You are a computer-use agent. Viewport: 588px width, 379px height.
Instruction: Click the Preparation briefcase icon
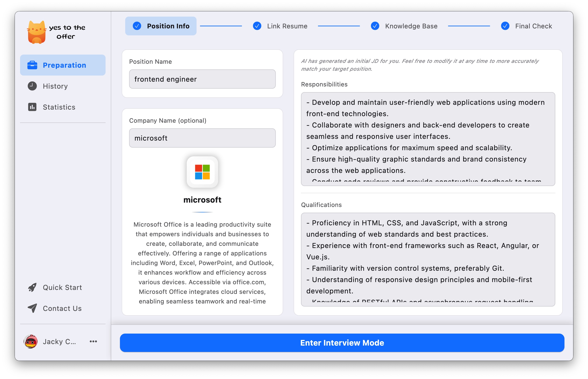point(32,65)
